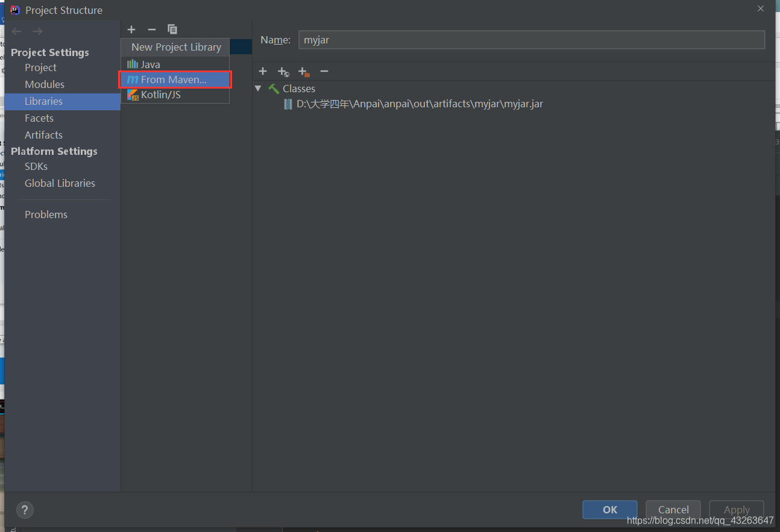Click the Classes label text
Viewport: 780px width, 532px height.
pyautogui.click(x=299, y=89)
